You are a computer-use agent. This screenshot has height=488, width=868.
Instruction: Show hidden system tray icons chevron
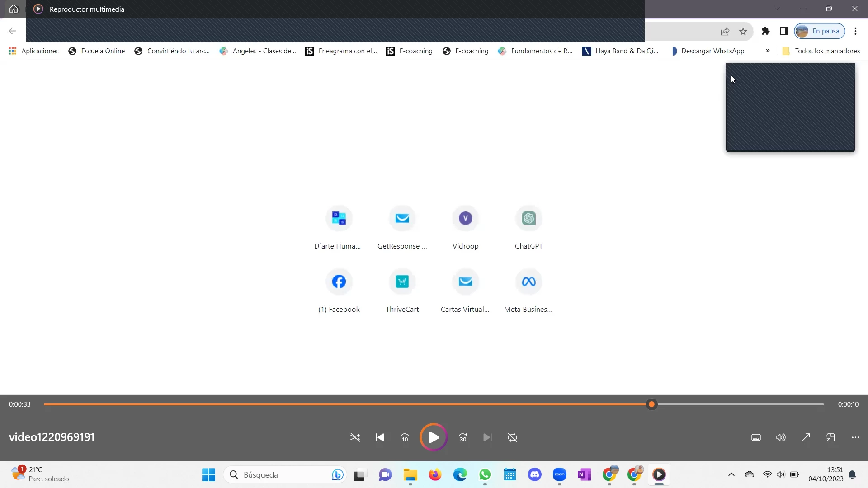point(731,474)
